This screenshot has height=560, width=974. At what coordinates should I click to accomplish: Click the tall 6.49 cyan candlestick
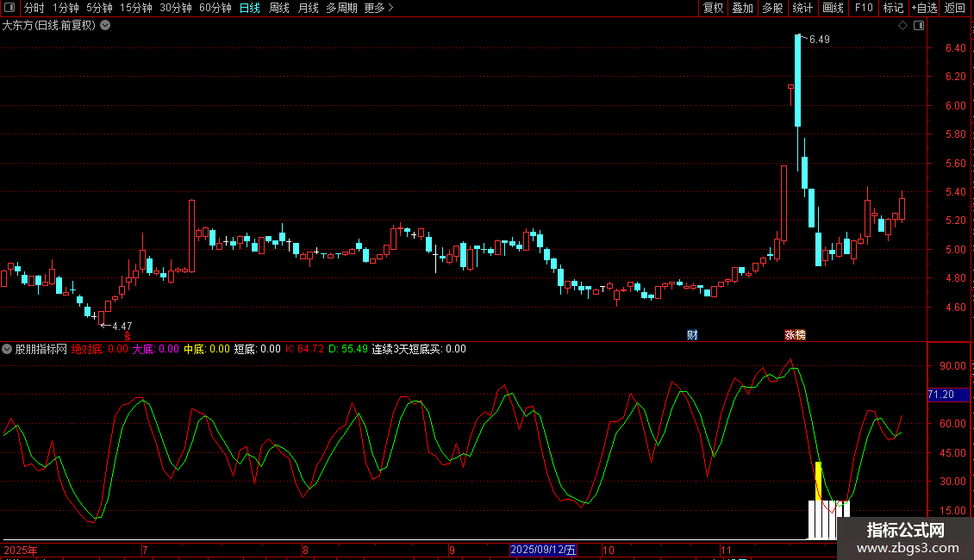tap(797, 81)
